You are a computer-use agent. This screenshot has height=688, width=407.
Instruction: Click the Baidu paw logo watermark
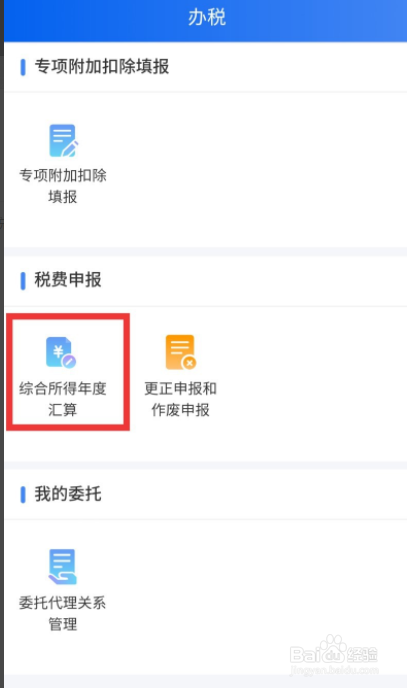(333, 649)
